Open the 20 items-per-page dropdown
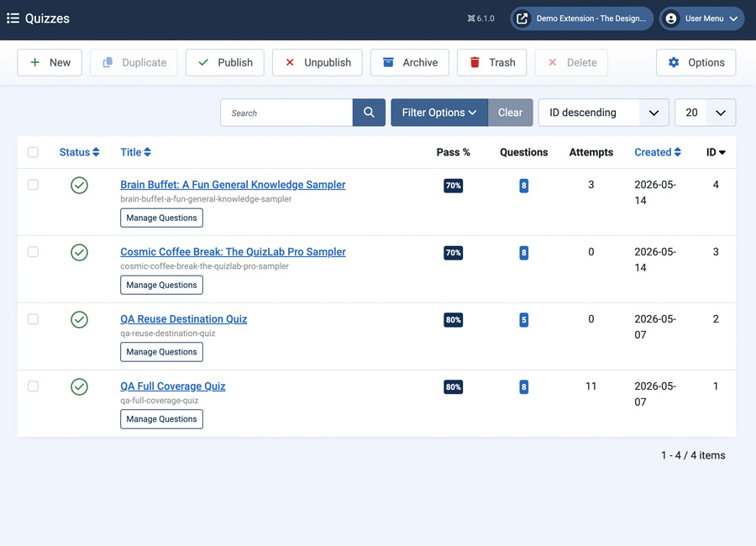756x546 pixels. 706,113
